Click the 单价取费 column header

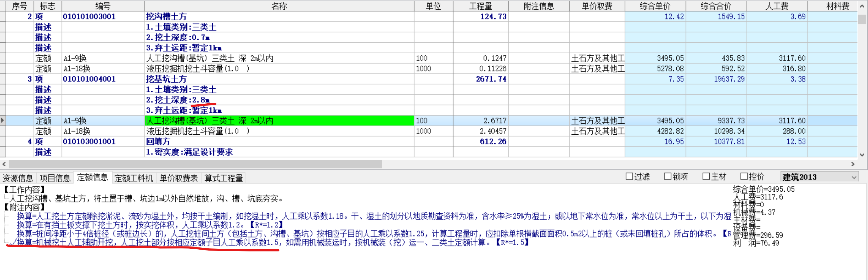coord(597,6)
